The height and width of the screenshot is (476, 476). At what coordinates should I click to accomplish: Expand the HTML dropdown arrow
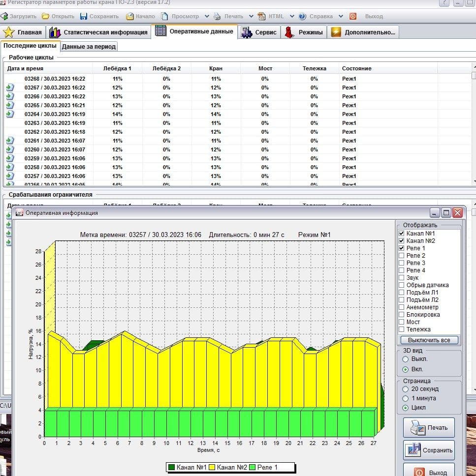click(292, 16)
